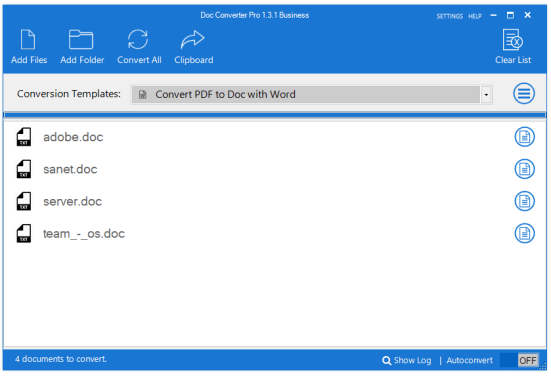
Task: Click the Autoconvert label
Action: (x=469, y=360)
